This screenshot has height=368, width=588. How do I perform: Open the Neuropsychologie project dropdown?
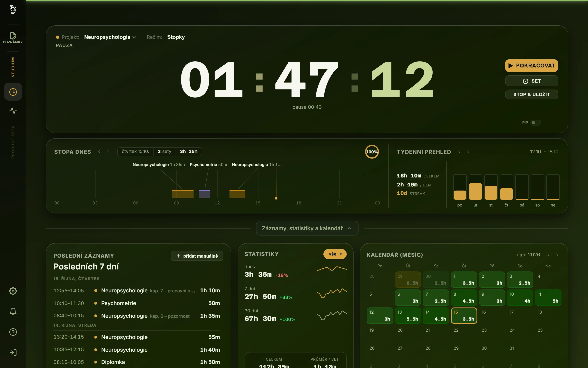110,37
